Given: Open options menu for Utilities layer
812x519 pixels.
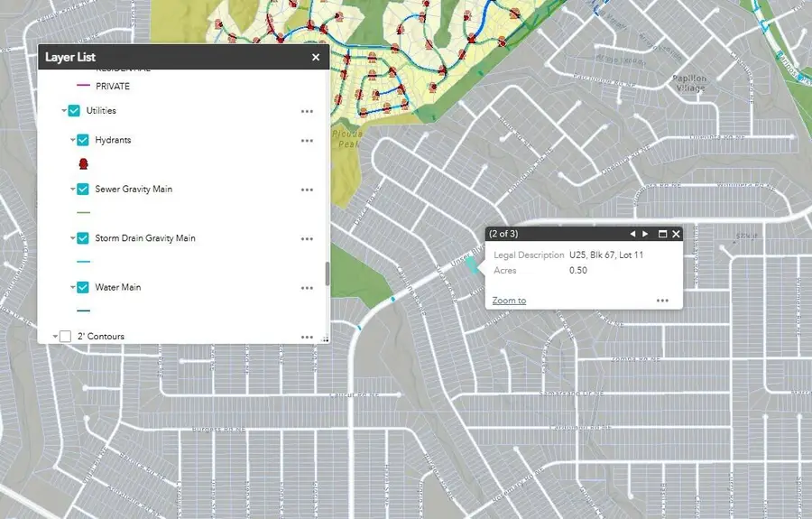Looking at the screenshot, I should coord(307,111).
